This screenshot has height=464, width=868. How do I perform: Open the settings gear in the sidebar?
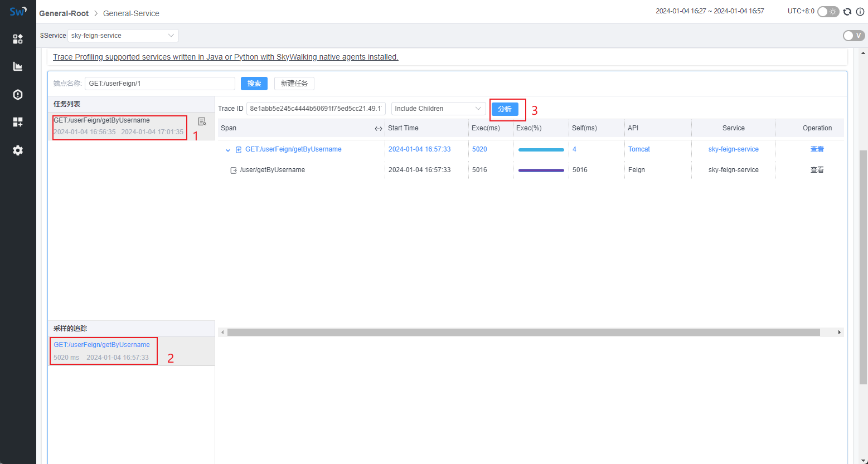tap(18, 150)
